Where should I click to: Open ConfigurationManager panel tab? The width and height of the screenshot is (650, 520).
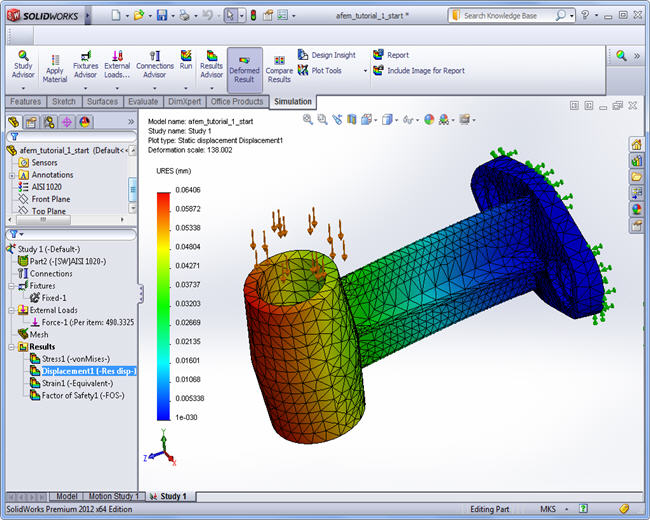(x=49, y=122)
